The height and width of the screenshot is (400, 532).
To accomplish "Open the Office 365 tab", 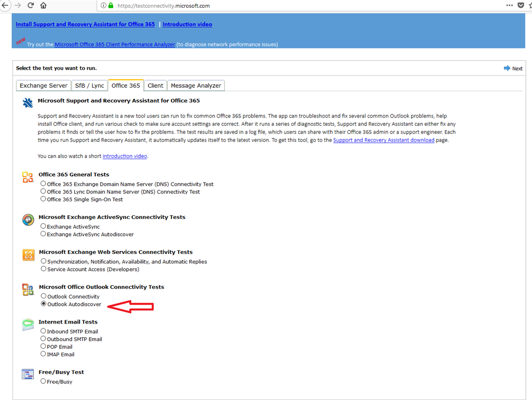I will pos(126,85).
